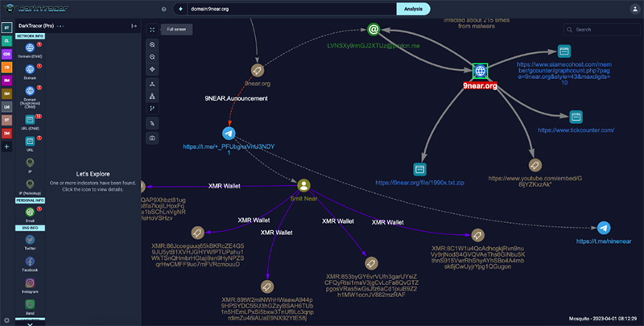Switch to the DM workspace tab

click(7, 133)
